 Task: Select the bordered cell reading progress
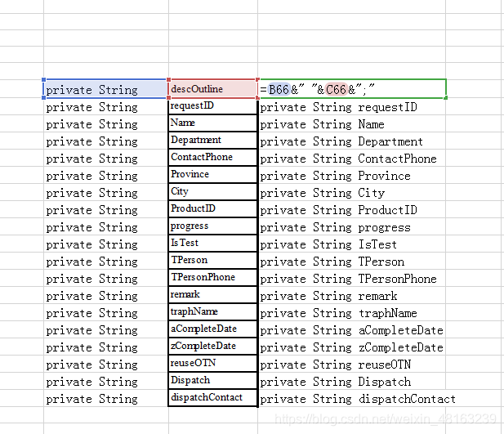(212, 226)
